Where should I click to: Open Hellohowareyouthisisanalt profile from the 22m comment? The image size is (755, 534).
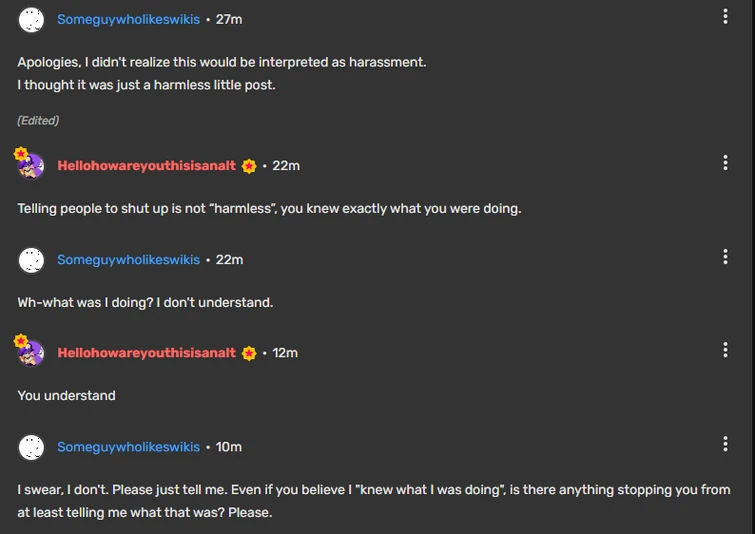[146, 165]
